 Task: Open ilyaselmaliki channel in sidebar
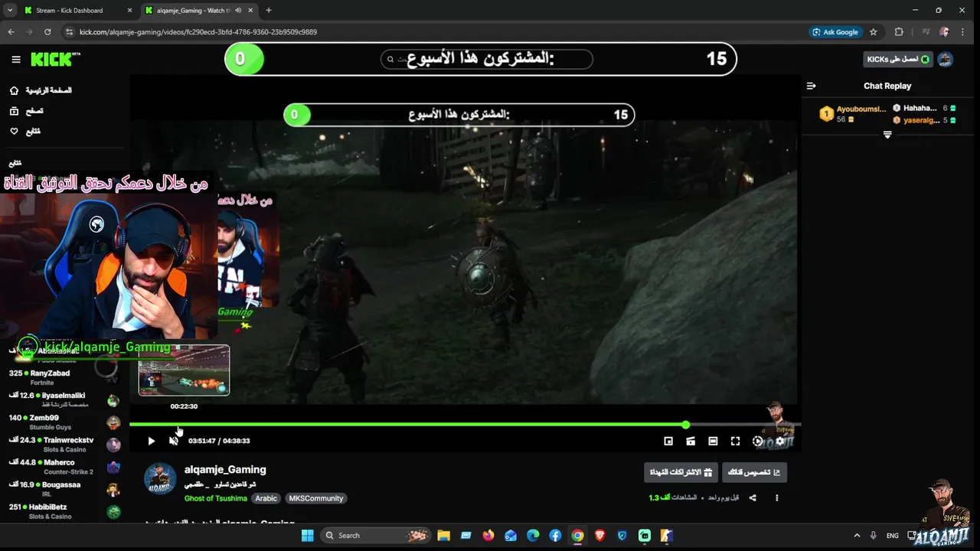click(65, 399)
